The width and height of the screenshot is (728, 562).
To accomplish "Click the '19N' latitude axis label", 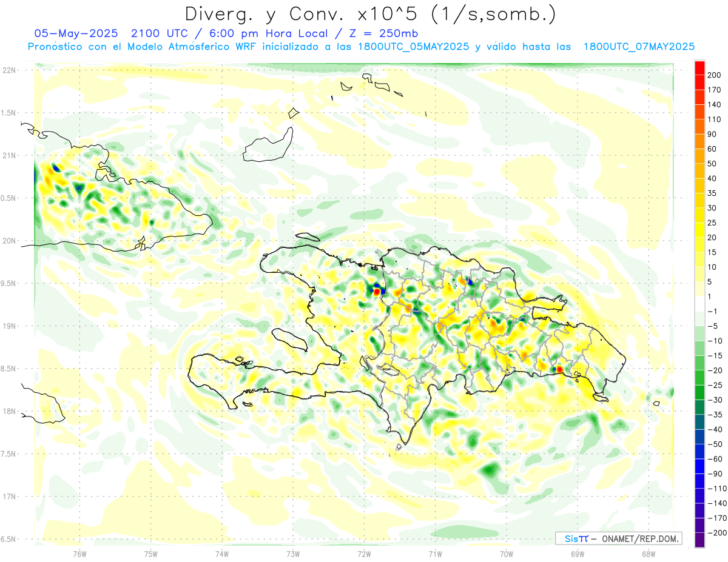I will (x=8, y=326).
